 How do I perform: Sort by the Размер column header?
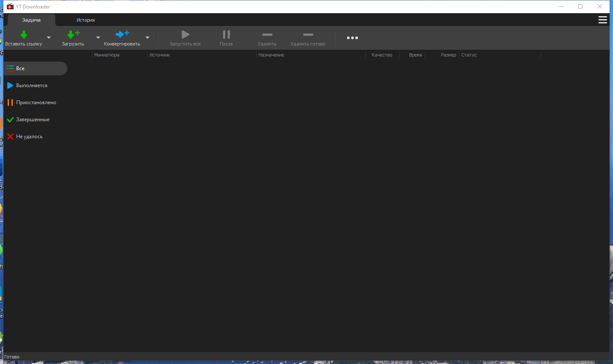[x=443, y=55]
